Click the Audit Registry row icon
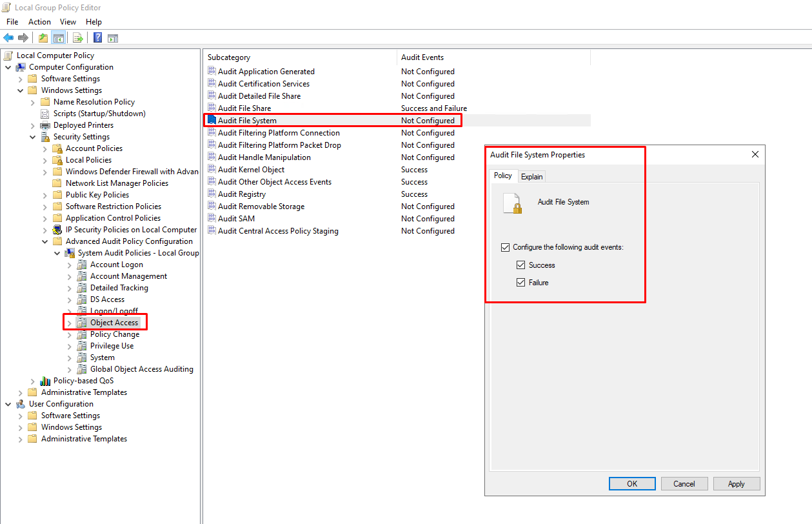Image resolution: width=812 pixels, height=524 pixels. [212, 194]
